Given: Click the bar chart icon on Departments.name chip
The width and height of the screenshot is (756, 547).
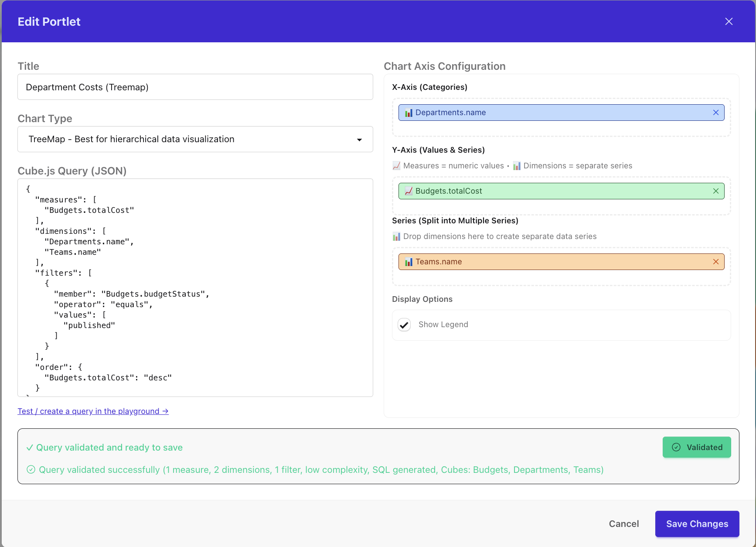Looking at the screenshot, I should pyautogui.click(x=409, y=112).
